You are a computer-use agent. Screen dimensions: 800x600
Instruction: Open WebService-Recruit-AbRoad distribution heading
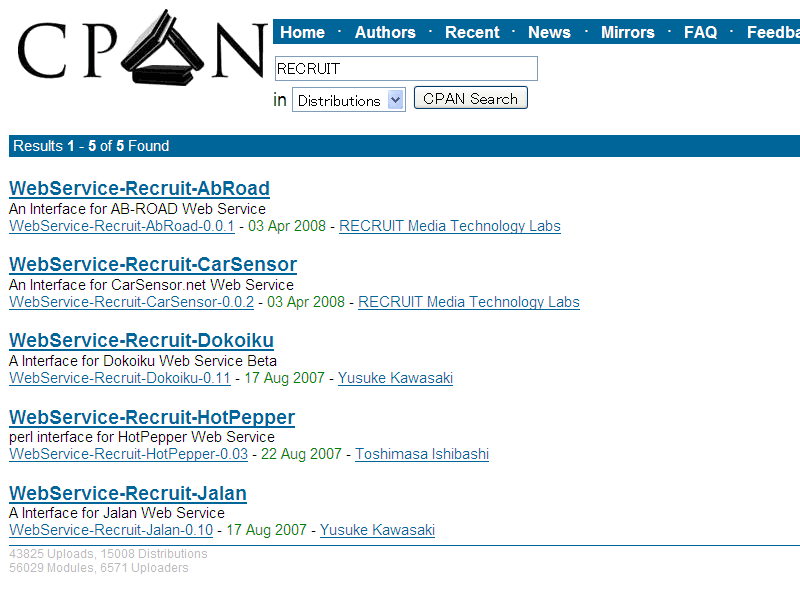pyautogui.click(x=139, y=188)
